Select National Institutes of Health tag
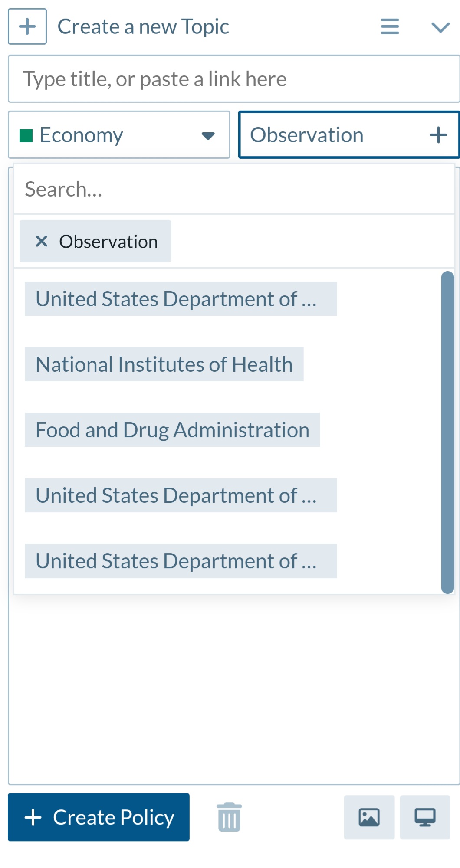 click(x=164, y=364)
